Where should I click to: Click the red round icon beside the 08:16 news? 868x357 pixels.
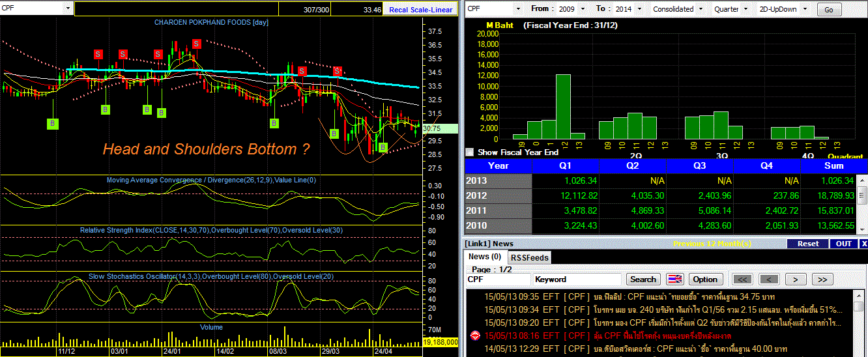click(x=475, y=336)
